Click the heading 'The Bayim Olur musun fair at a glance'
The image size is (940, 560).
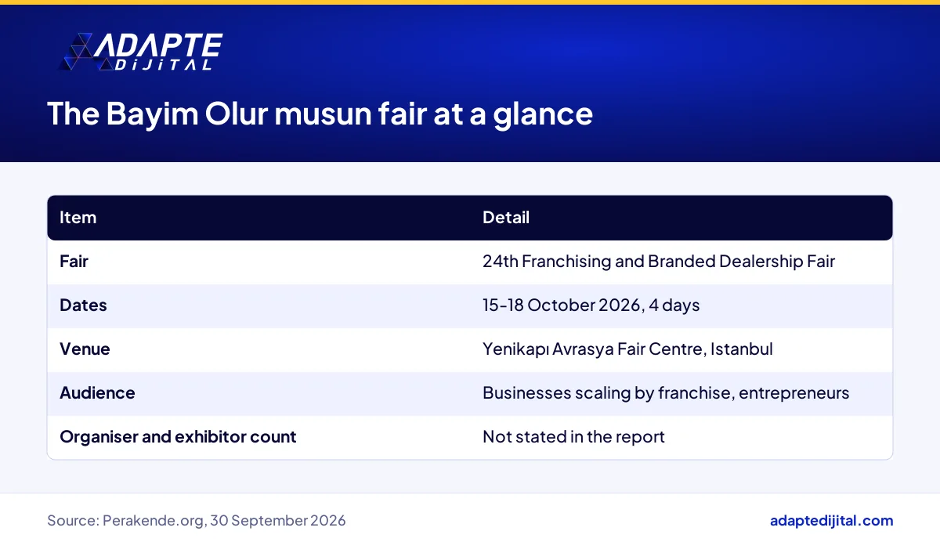[320, 114]
